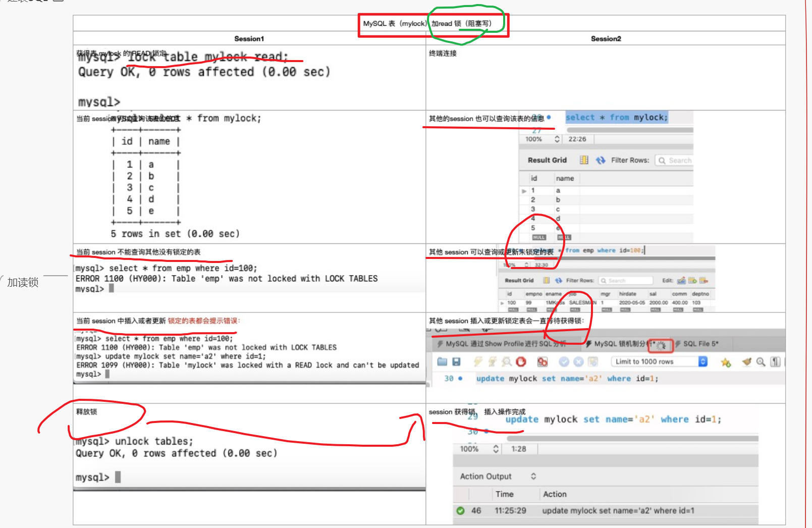The image size is (812, 528).
Task: Open SQL script folder icon in Workbench toolbar
Action: point(443,361)
